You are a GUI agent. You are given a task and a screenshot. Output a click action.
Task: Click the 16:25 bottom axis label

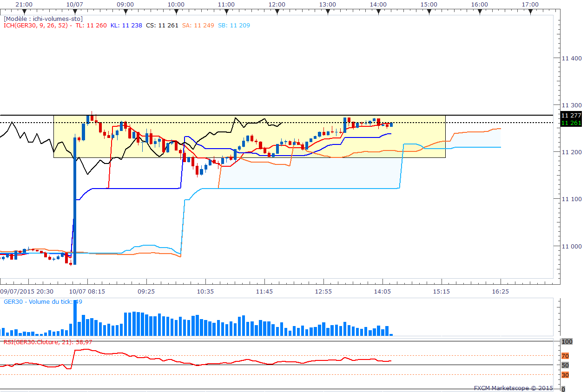tap(501, 291)
